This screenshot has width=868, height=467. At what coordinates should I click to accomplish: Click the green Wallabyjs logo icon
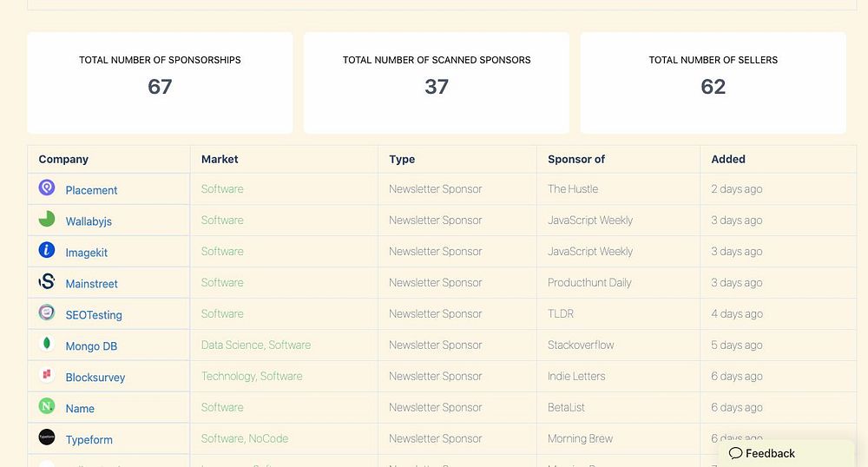coord(47,219)
